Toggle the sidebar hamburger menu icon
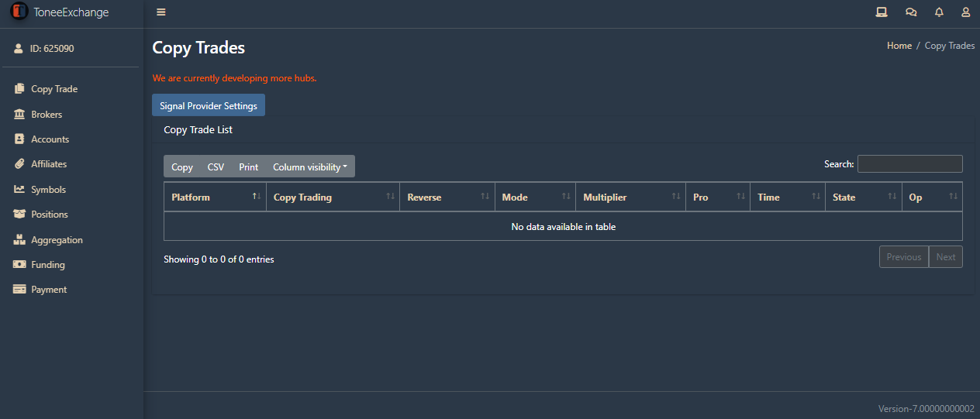The width and height of the screenshot is (980, 419). [x=160, y=12]
